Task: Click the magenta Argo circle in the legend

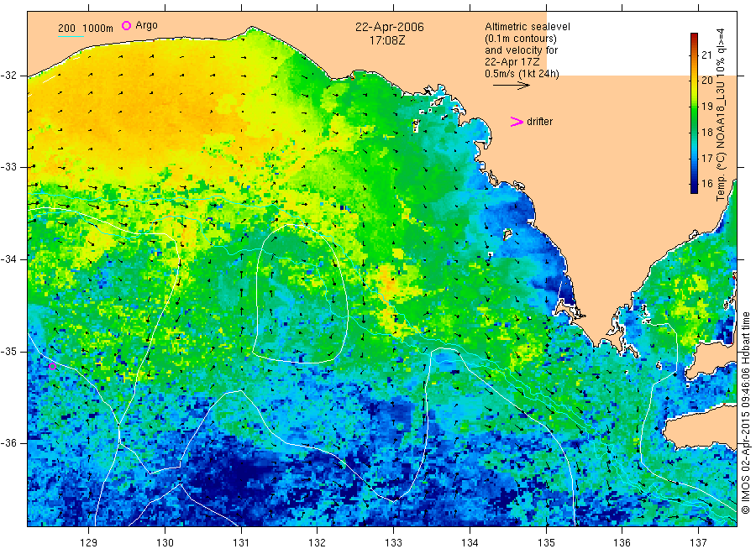Action: 126,25
